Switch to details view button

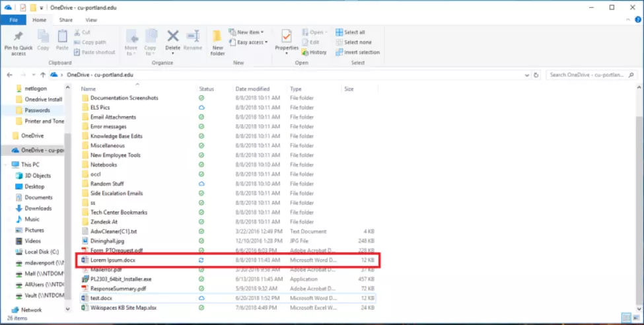coord(626,317)
